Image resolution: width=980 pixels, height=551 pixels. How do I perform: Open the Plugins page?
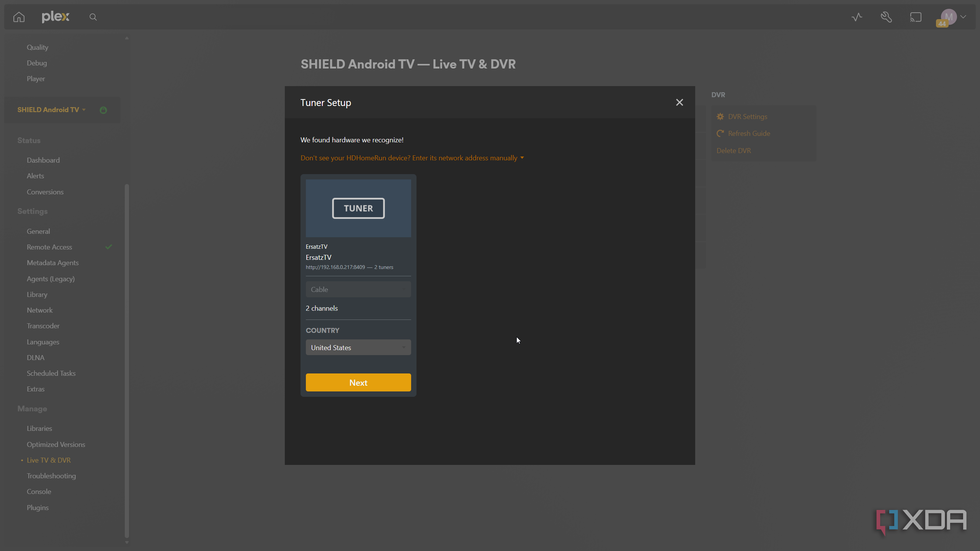click(x=38, y=507)
